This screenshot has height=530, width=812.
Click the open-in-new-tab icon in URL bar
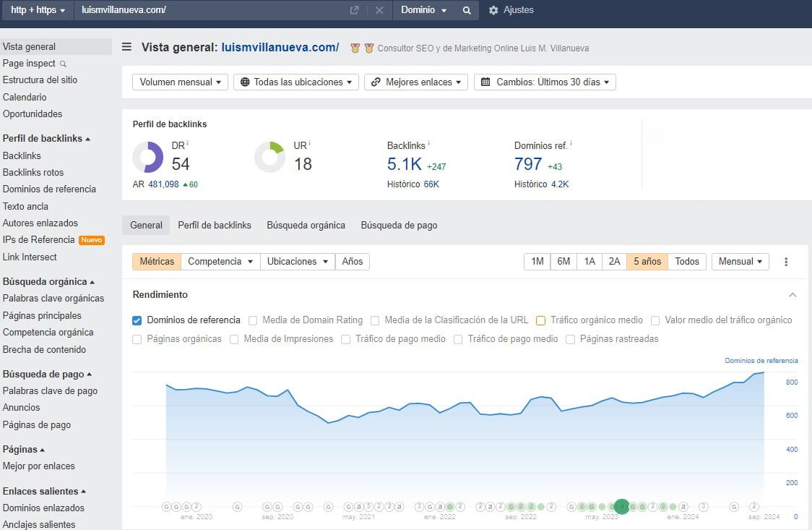coord(354,10)
